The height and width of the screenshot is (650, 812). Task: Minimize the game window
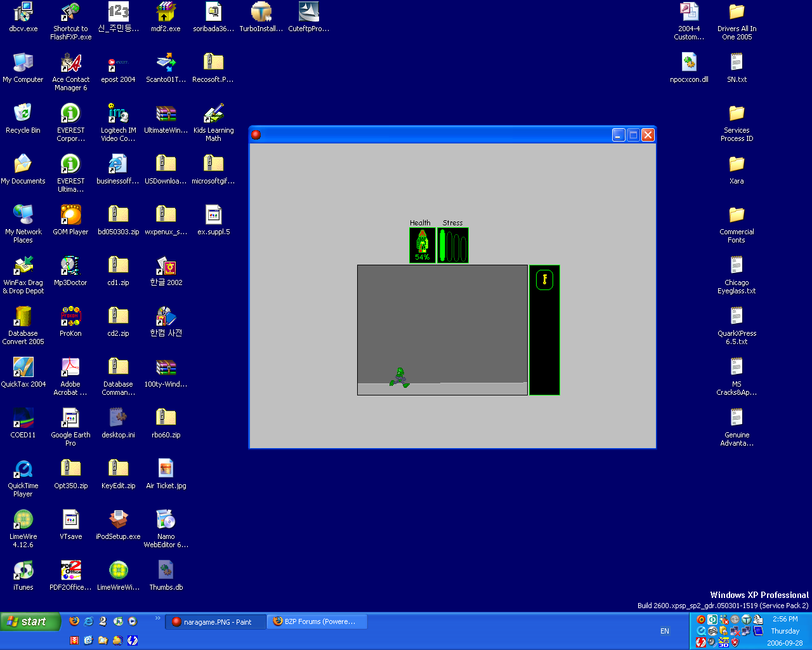click(619, 135)
